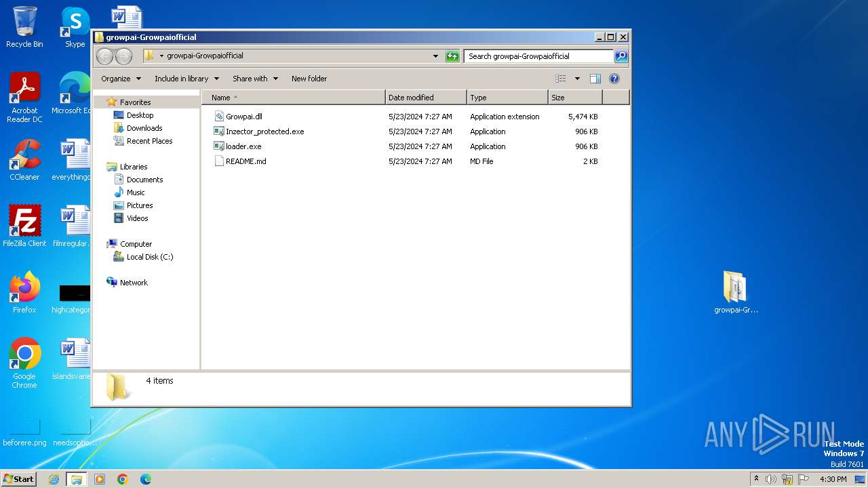Image resolution: width=868 pixels, height=488 pixels.
Task: Click the volume speaker tray icon
Action: (x=771, y=479)
